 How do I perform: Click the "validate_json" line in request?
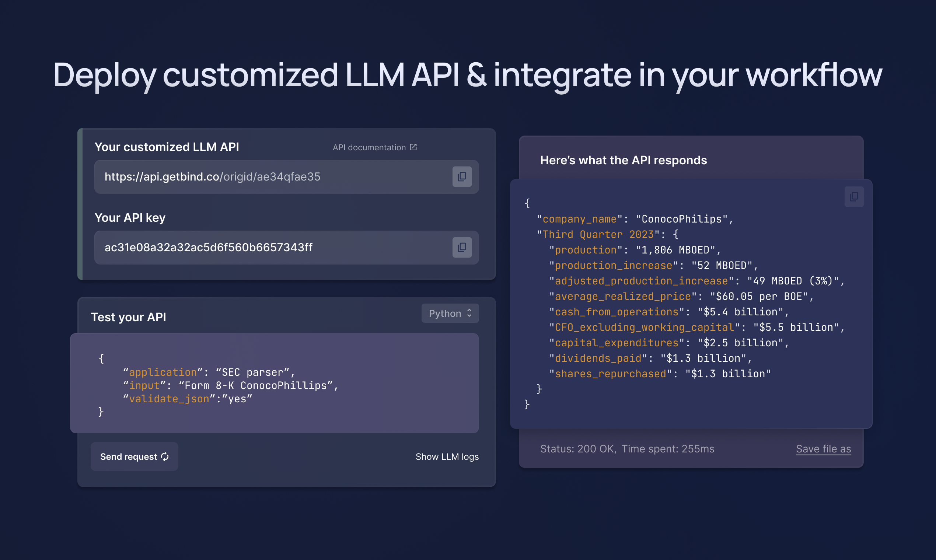[x=188, y=399]
